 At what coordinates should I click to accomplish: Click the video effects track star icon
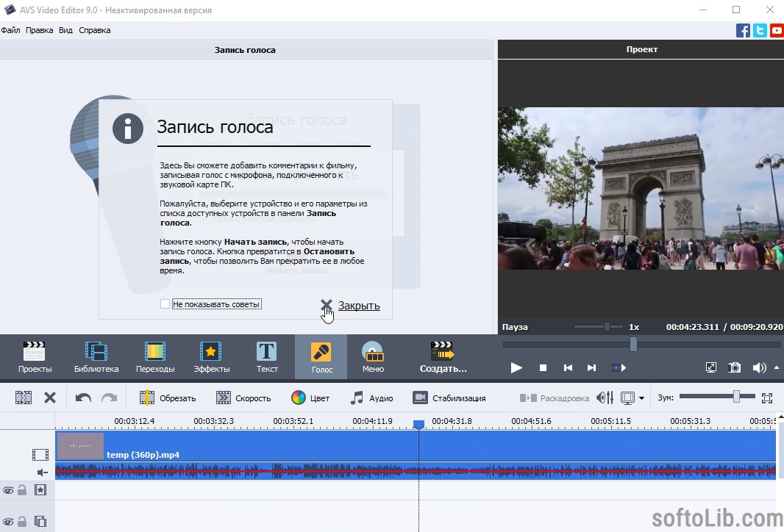(40, 490)
